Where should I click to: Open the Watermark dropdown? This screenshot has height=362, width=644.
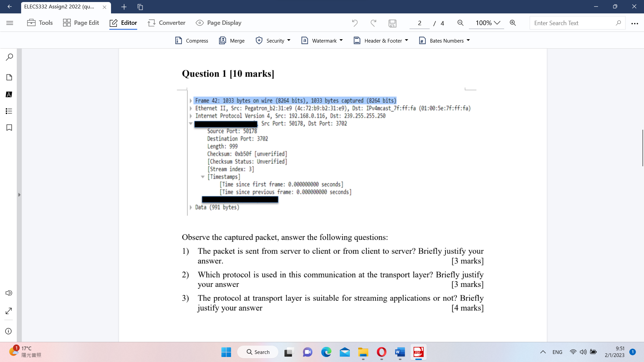(x=322, y=41)
